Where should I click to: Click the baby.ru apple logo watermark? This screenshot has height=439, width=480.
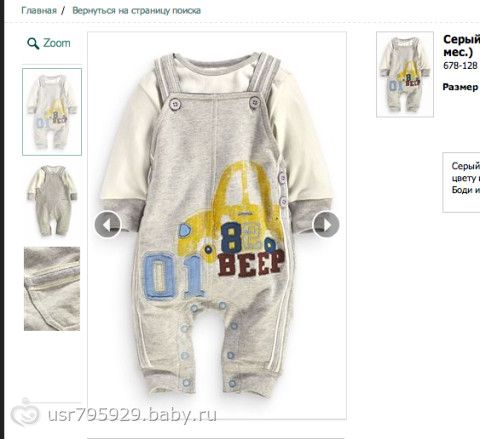25,413
